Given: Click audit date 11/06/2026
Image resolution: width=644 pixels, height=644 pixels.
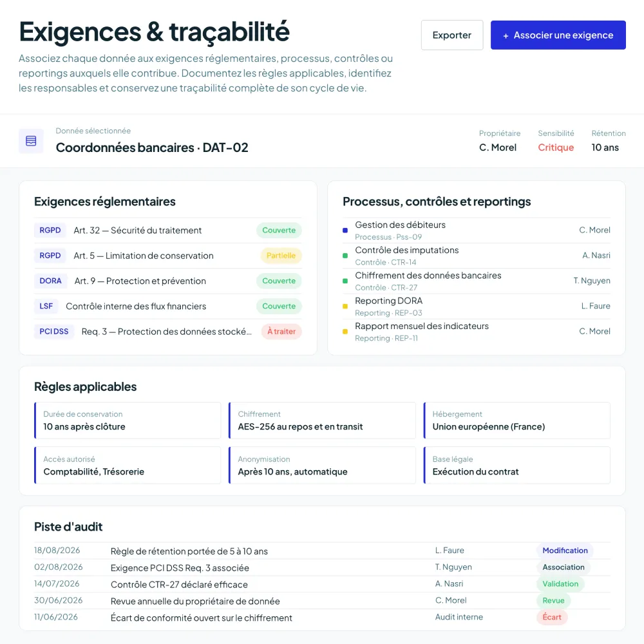Looking at the screenshot, I should pyautogui.click(x=56, y=617).
